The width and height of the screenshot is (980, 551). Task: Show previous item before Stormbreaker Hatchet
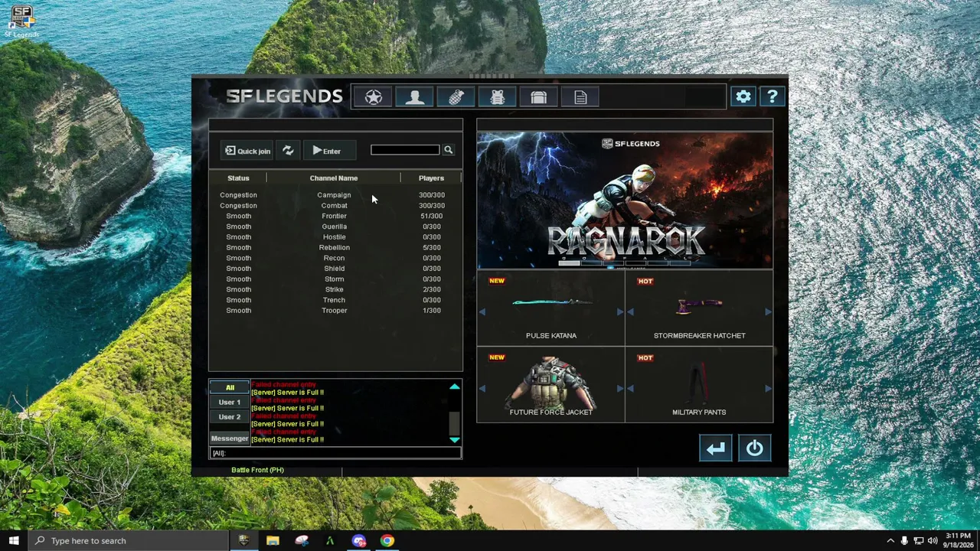click(631, 311)
